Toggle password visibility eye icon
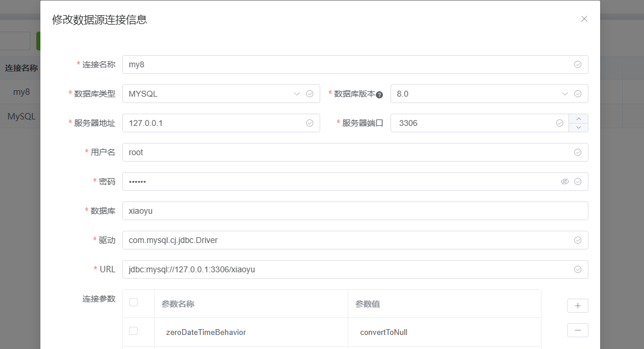The height and width of the screenshot is (349, 644). click(565, 182)
